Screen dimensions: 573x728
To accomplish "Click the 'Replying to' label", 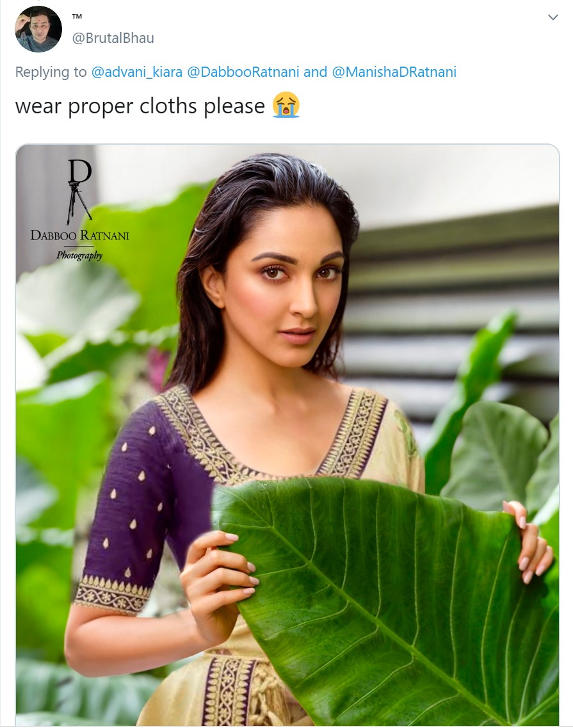I will tap(51, 72).
